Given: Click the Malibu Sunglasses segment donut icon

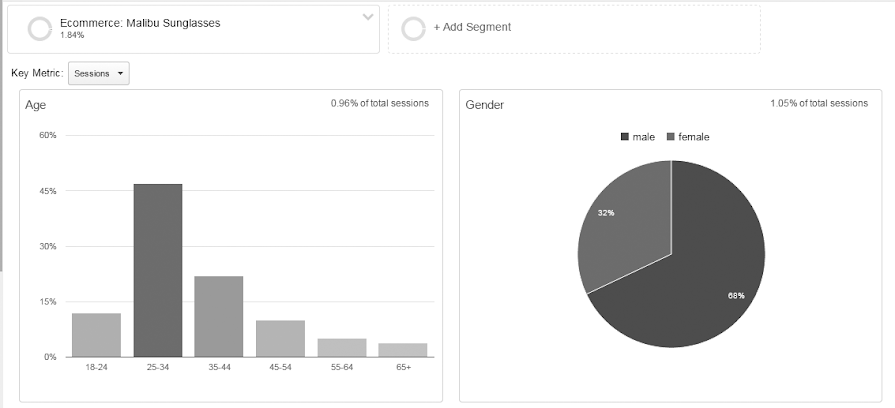Looking at the screenshot, I should (x=40, y=29).
